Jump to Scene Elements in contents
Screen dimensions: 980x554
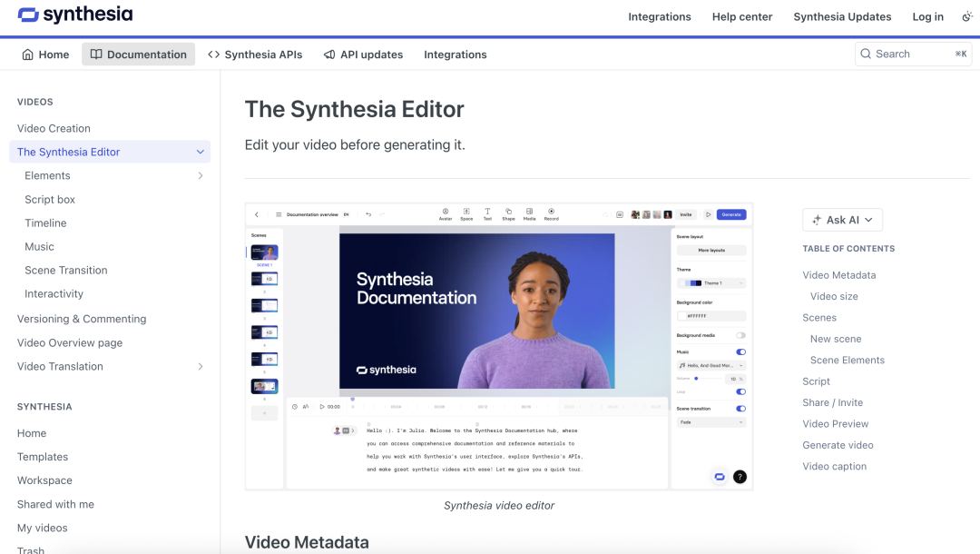click(x=848, y=361)
